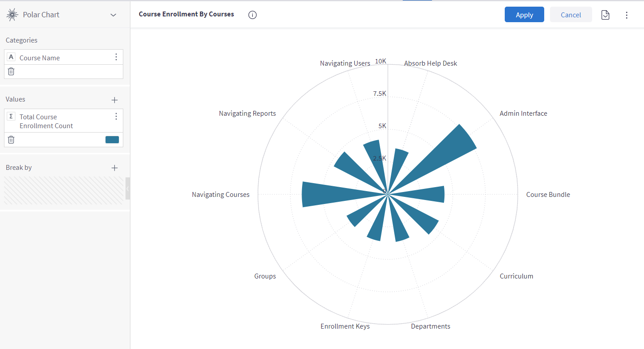644x349 pixels.
Task: Open Total Course Enrollment Count options menu
Action: 116,116
